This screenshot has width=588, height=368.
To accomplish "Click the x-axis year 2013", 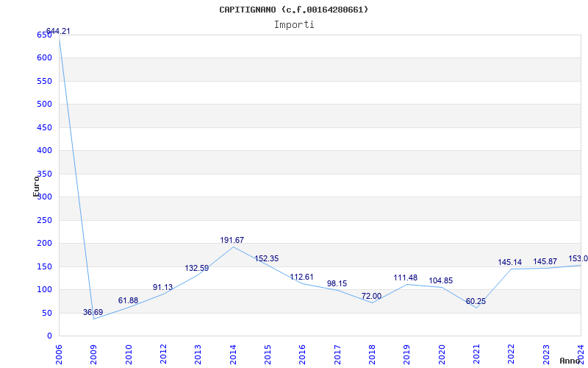I will 198,354.
